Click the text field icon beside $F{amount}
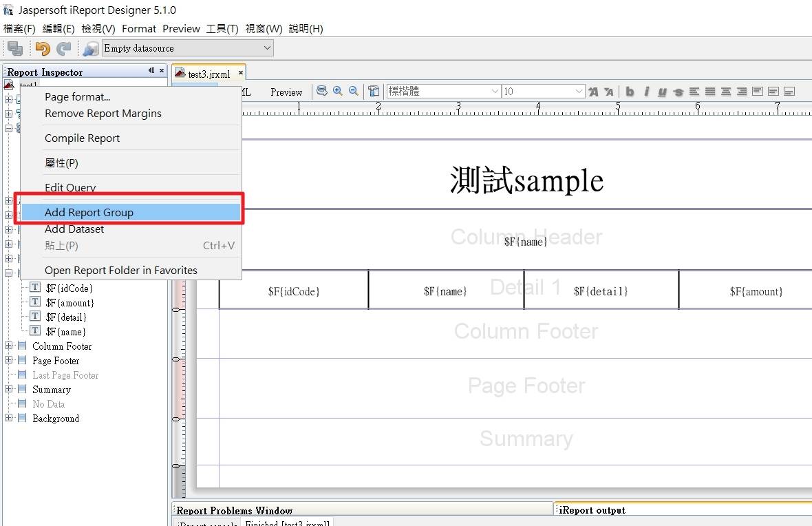This screenshot has height=526, width=812. 35,302
